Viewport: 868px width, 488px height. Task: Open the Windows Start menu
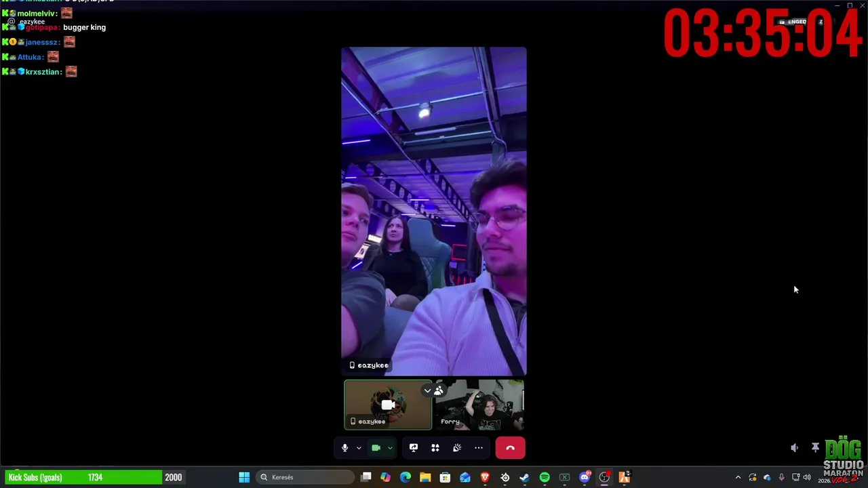(x=244, y=477)
